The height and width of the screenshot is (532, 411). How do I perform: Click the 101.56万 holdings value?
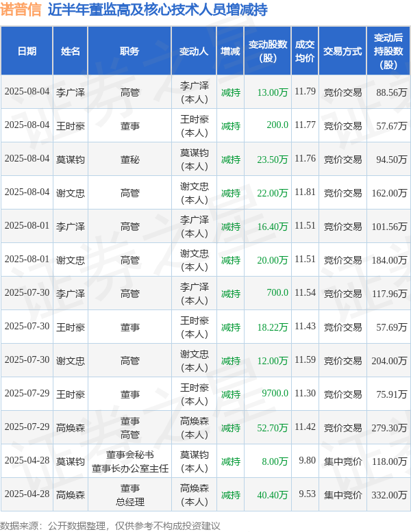click(x=389, y=227)
